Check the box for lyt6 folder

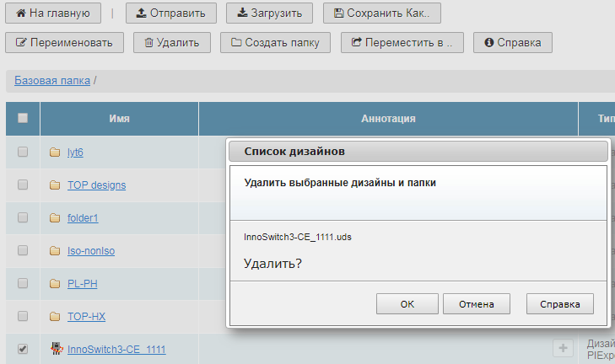pyautogui.click(x=23, y=152)
